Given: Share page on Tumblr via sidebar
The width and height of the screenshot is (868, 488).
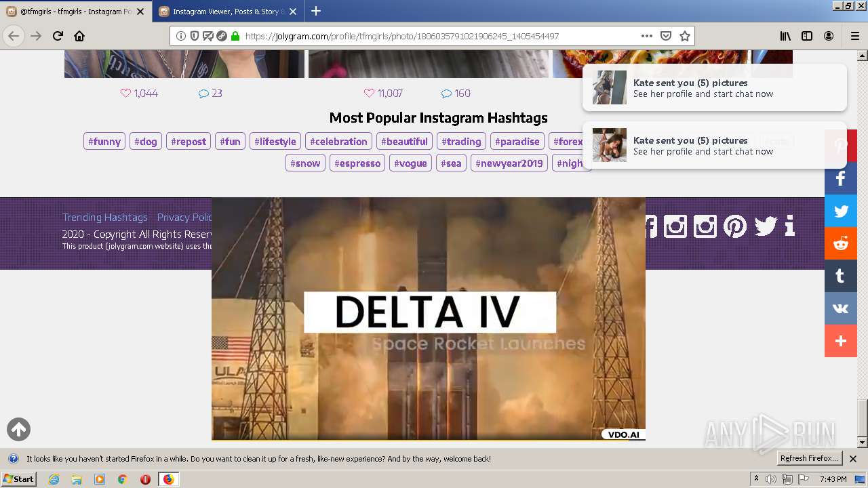Looking at the screenshot, I should click(x=841, y=276).
